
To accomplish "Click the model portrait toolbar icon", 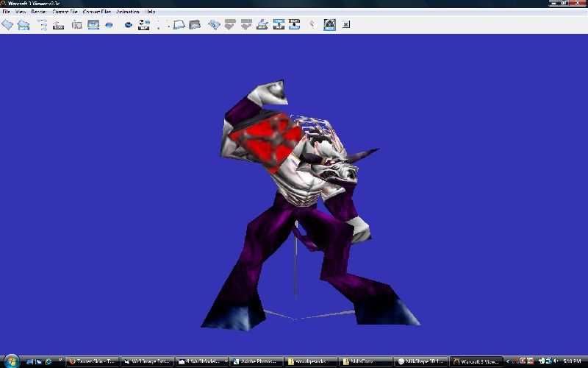I will coord(329,25).
